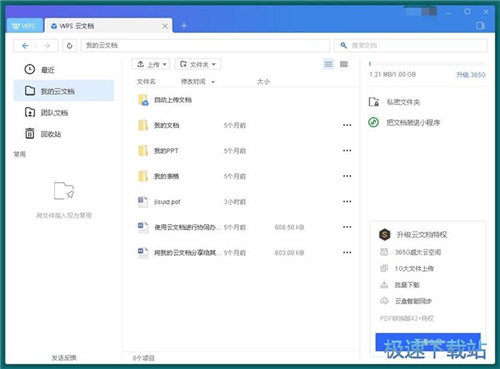Open the 603.00 KB document file
The height and width of the screenshot is (369, 500).
pos(187,253)
